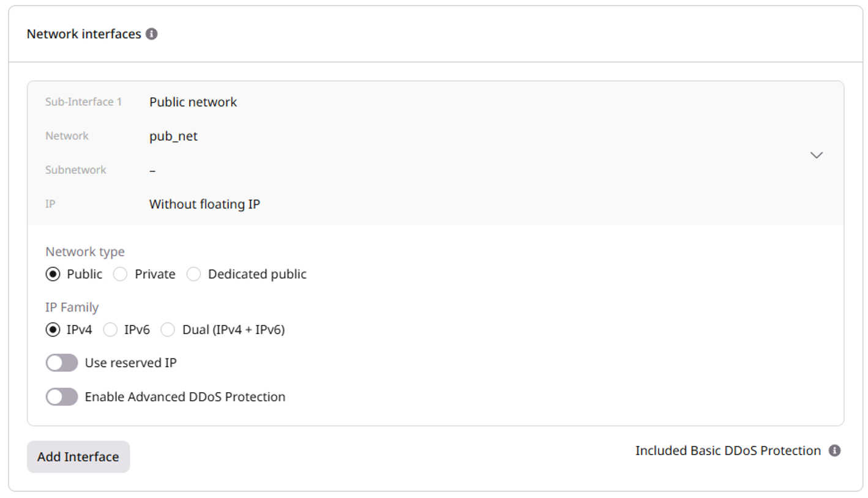
Task: Click the Without floating IP value
Action: [x=204, y=204]
